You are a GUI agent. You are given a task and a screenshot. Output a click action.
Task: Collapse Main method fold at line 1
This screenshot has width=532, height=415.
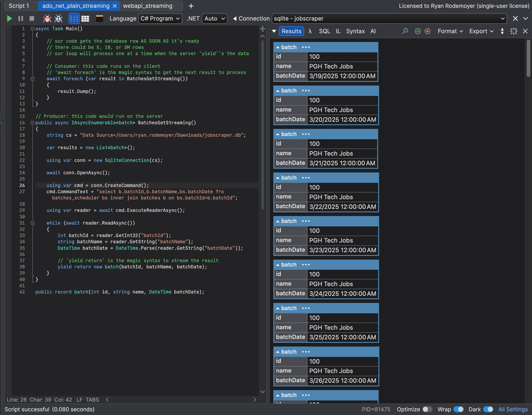tap(32, 29)
